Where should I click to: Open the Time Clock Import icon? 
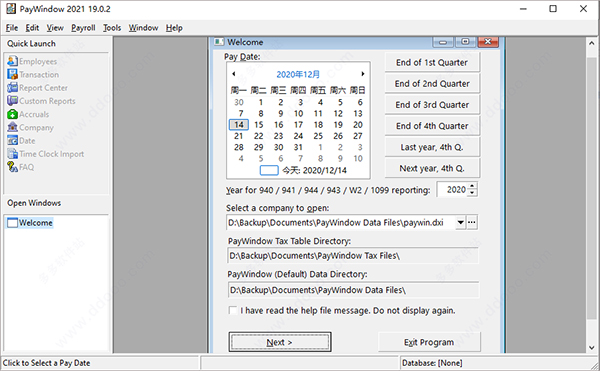[x=13, y=154]
